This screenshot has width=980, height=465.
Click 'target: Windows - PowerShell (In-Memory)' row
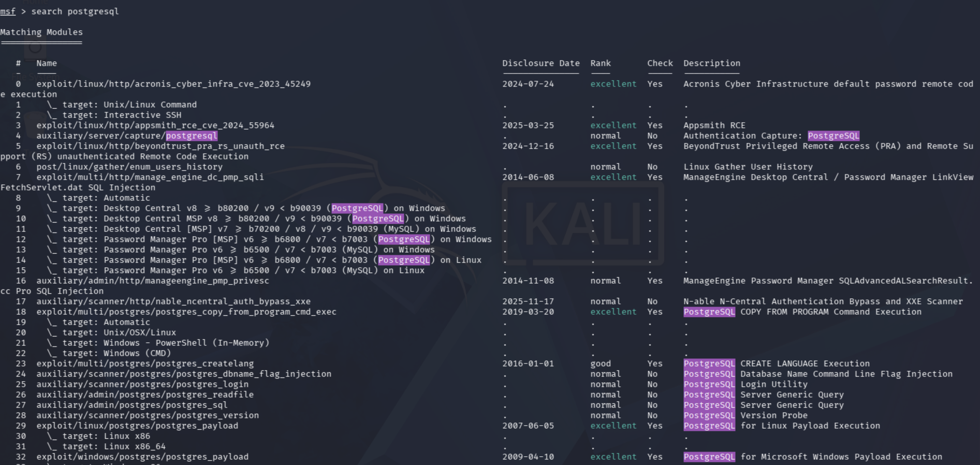[158, 343]
